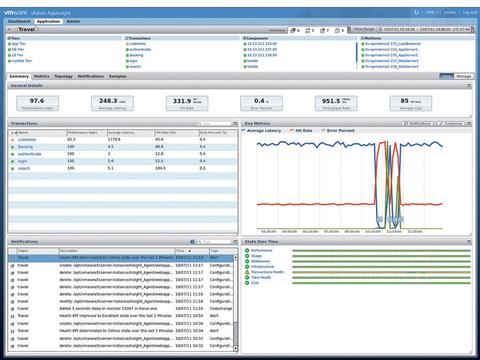Toggle the Error Percent legend series
Viewport: 480px width, 360px height.
pyautogui.click(x=337, y=131)
